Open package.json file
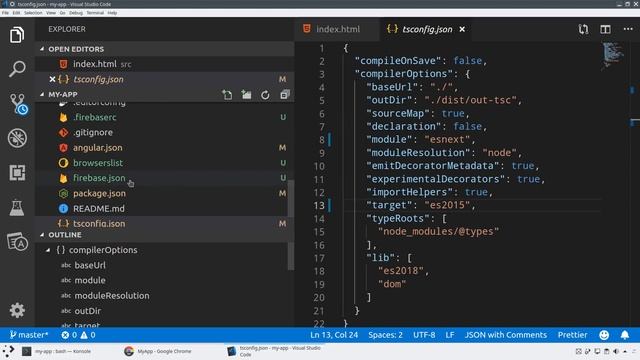640x360 pixels. (x=164, y=193)
